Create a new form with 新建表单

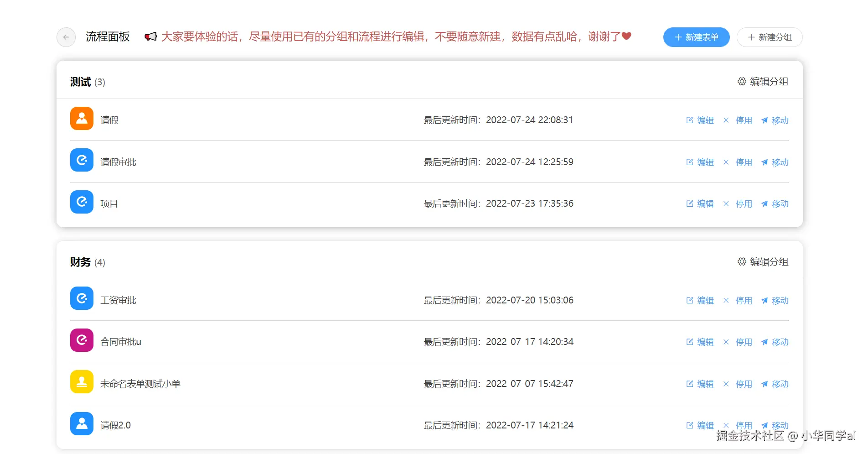[696, 37]
